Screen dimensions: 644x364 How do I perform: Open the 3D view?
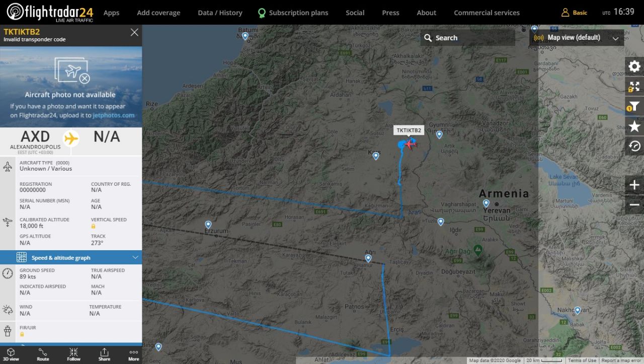pyautogui.click(x=11, y=354)
